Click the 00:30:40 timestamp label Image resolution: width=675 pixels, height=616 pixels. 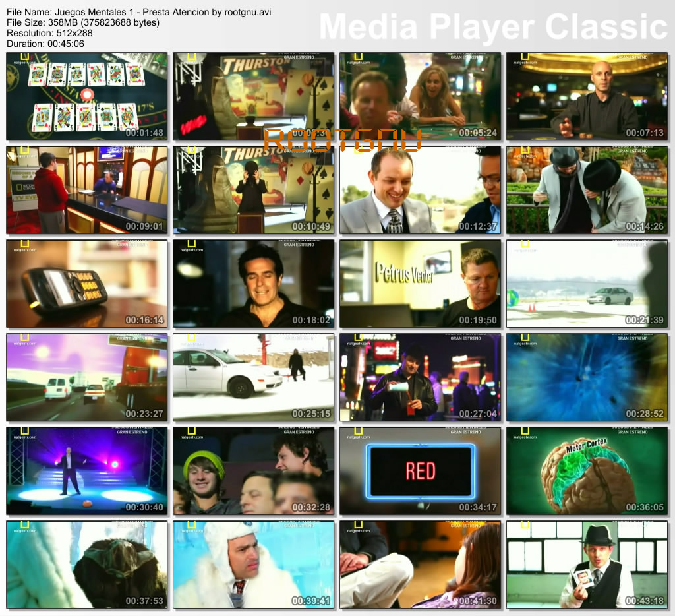tap(144, 507)
